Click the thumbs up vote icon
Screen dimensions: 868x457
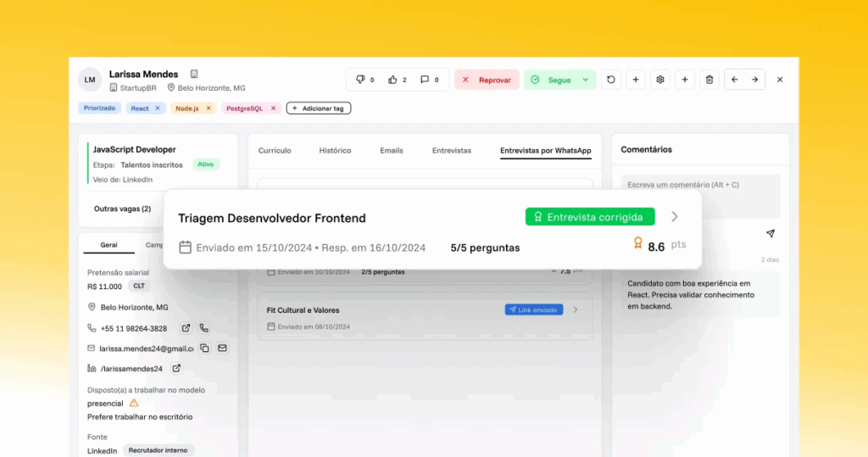coord(392,80)
